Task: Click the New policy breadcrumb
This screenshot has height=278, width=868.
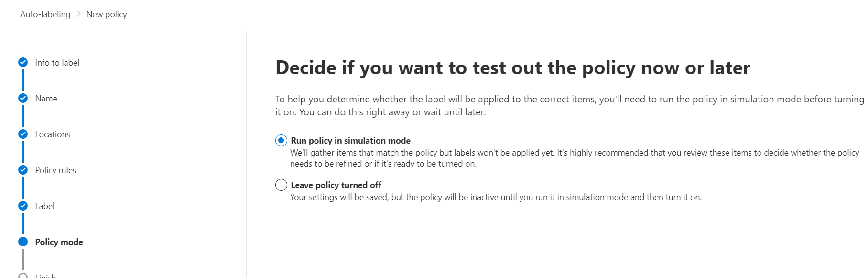Action: click(x=107, y=14)
